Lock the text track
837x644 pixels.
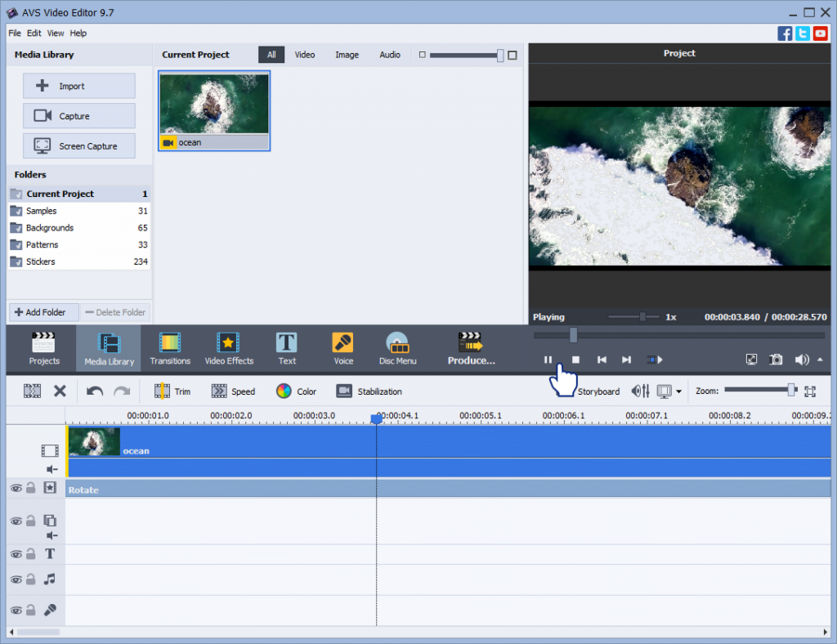click(x=30, y=554)
